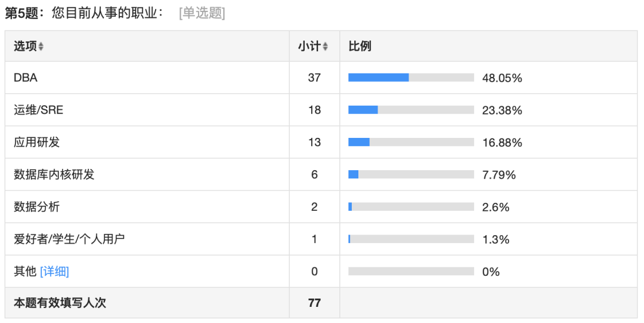Screen dimensions: 644x323
Task: Open the 其他 [详细] link
Action: click(54, 272)
